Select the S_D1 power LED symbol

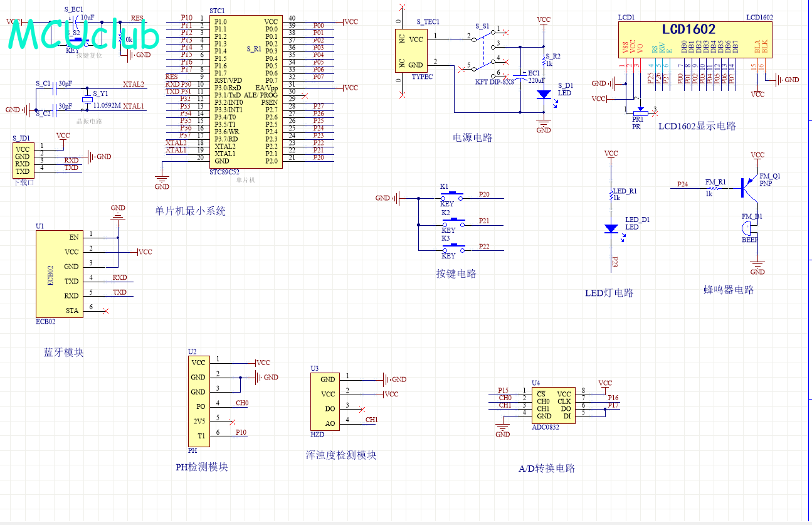544,94
